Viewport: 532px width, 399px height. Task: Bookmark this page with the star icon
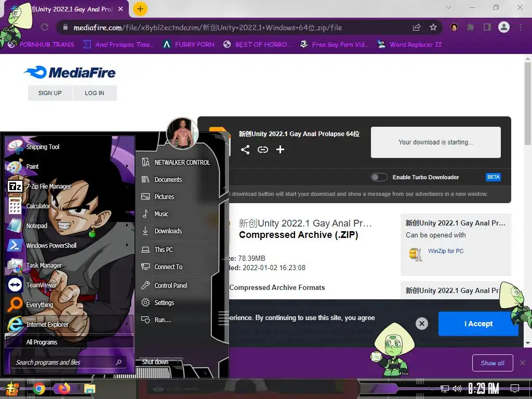click(433, 27)
